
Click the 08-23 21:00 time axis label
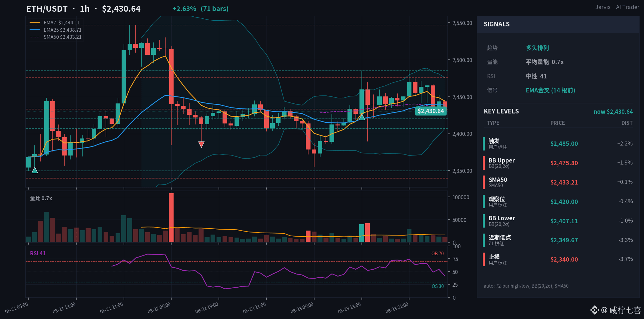coord(397,308)
